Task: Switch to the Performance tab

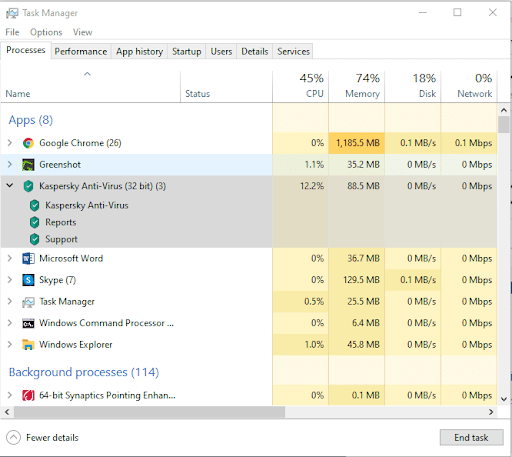Action: 81,52
